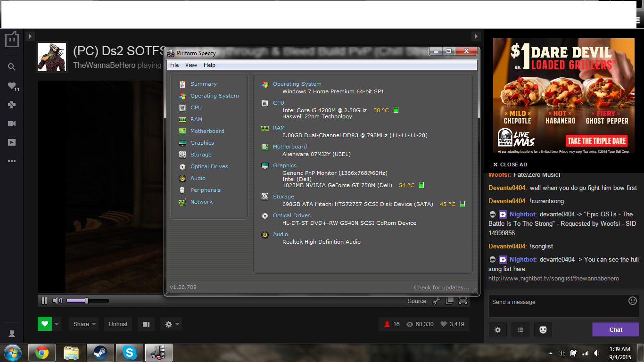Click the hard drive temperature indicator
Viewport: 644px width, 362px height.
coord(462,204)
